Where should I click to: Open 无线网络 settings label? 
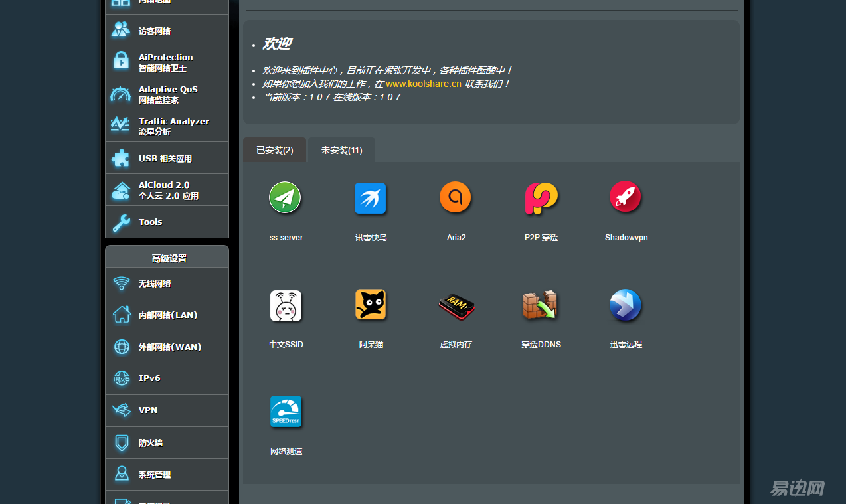point(155,284)
